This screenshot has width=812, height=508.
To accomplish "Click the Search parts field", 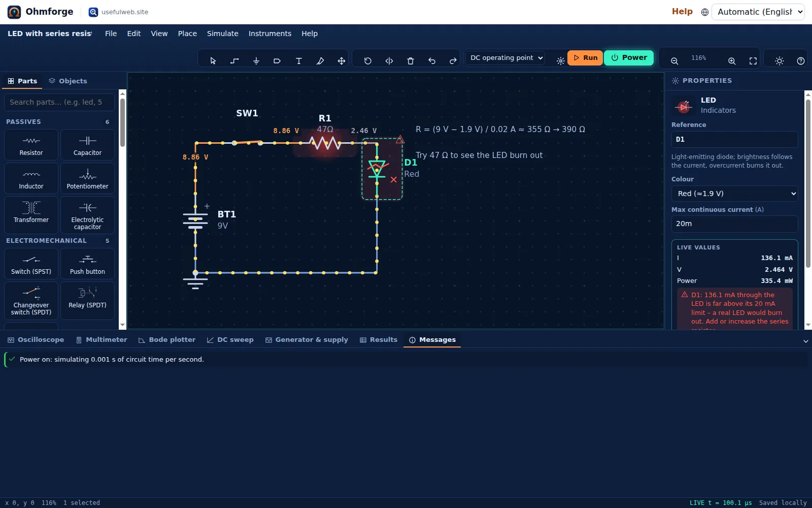I will pyautogui.click(x=59, y=102).
